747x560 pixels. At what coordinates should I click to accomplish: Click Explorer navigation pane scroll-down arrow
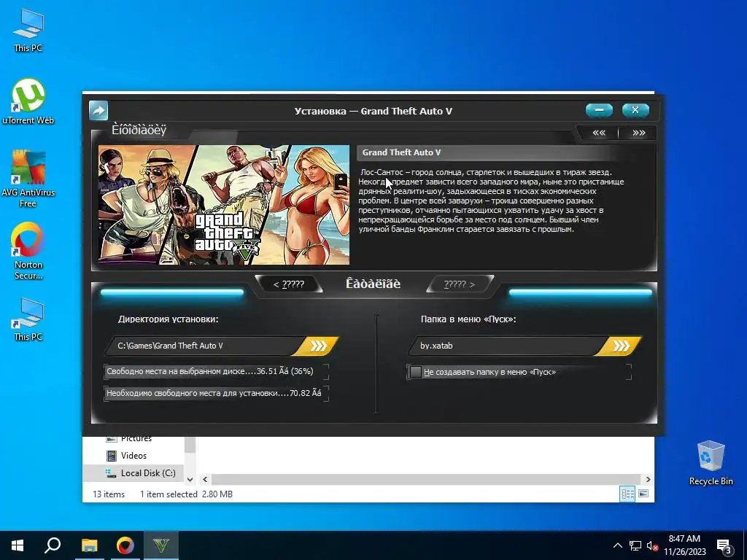190,480
